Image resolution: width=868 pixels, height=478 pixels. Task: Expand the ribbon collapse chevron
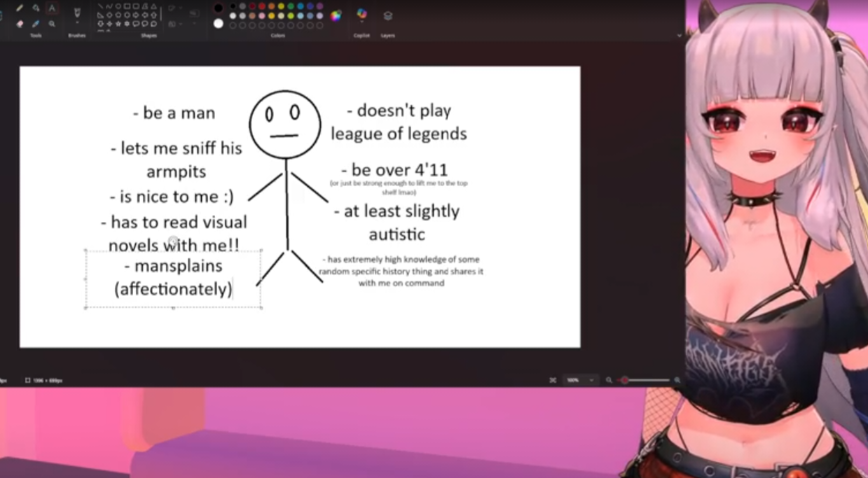click(679, 35)
